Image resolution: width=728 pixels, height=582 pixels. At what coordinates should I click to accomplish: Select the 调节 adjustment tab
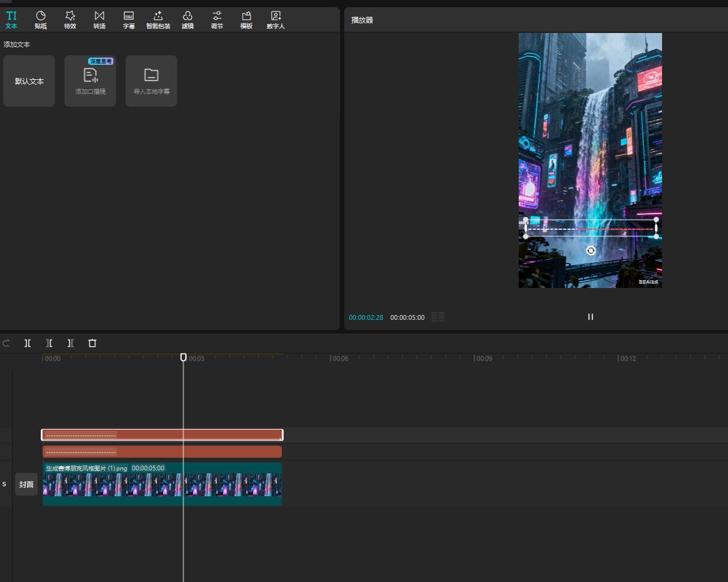(x=217, y=20)
